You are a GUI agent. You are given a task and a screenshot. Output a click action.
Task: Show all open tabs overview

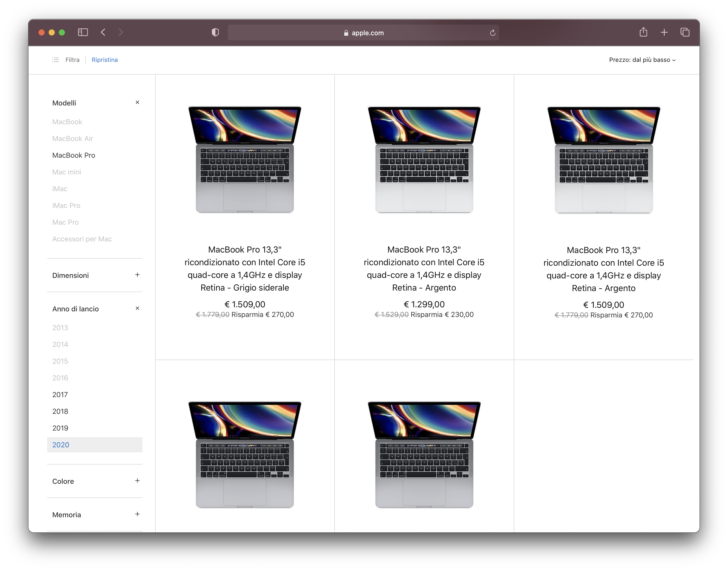click(x=685, y=32)
